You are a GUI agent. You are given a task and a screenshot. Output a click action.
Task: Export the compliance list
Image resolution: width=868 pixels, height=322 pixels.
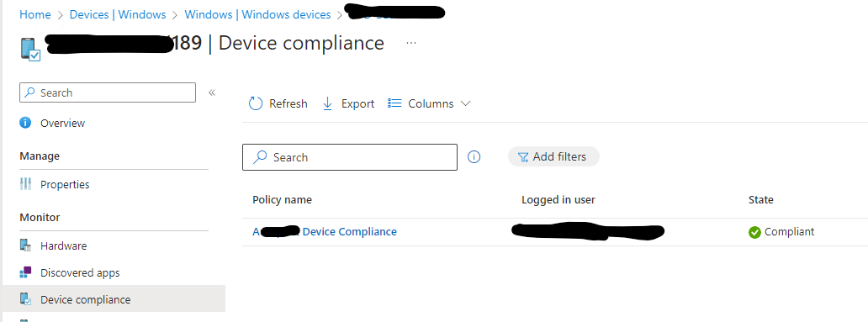click(x=348, y=103)
